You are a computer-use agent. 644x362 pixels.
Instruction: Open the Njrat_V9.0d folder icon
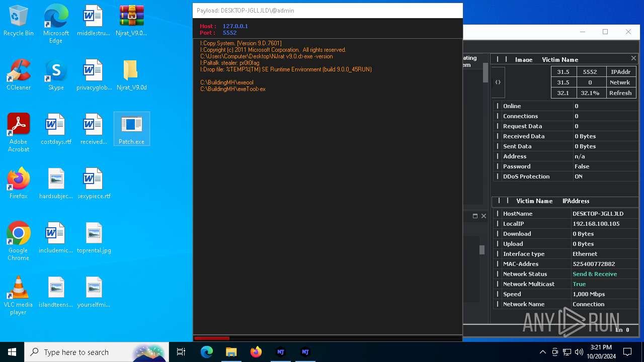(131, 75)
